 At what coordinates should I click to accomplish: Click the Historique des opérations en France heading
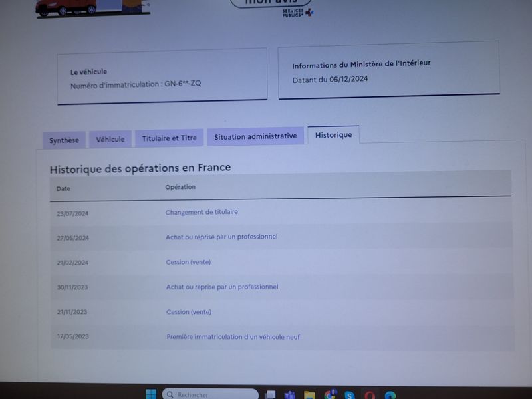tap(140, 168)
